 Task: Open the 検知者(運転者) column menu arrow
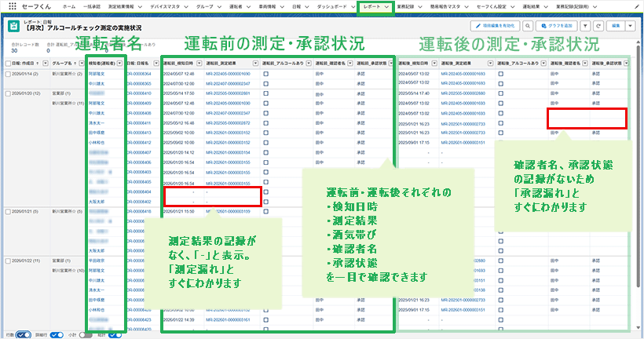coord(119,64)
